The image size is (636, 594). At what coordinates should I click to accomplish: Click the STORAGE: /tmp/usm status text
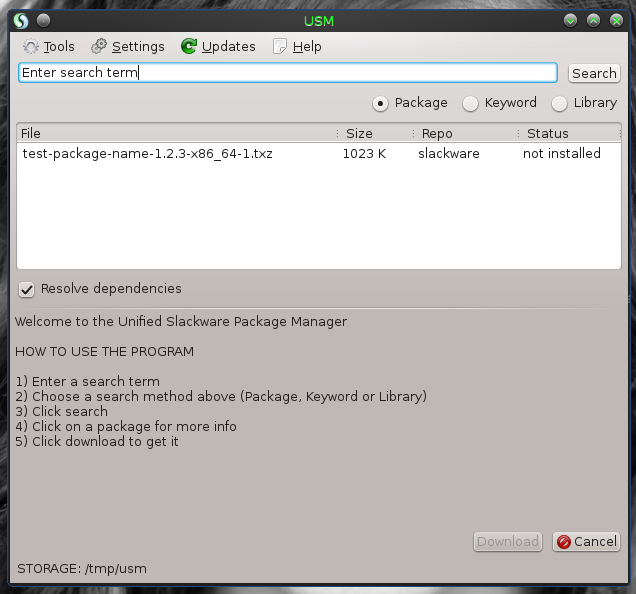pyautogui.click(x=82, y=569)
